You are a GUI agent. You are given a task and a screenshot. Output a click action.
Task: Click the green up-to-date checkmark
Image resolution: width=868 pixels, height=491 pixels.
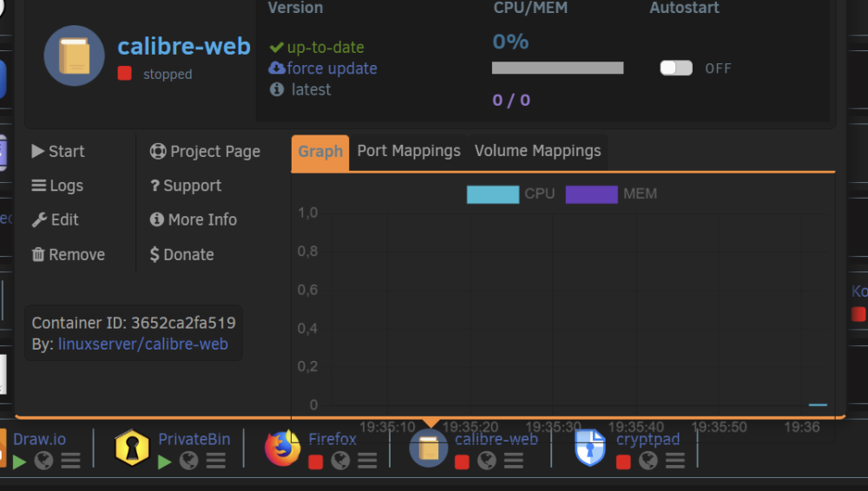click(276, 48)
